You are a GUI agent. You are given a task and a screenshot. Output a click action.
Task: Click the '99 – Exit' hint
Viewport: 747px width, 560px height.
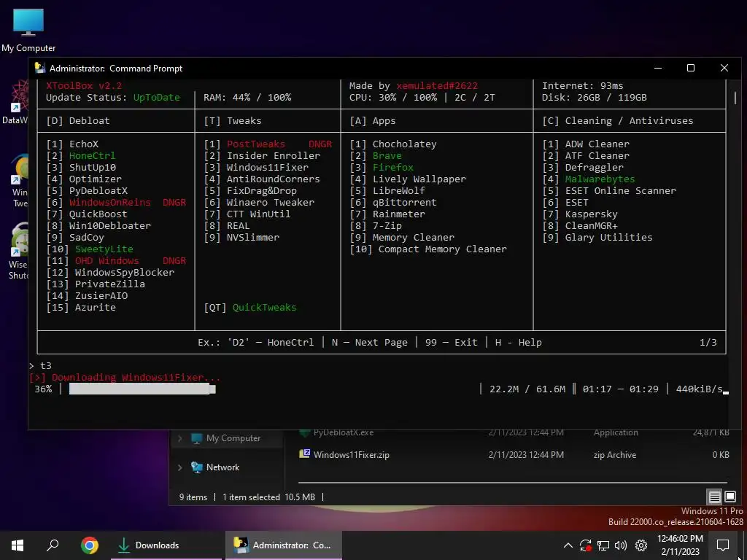(451, 343)
